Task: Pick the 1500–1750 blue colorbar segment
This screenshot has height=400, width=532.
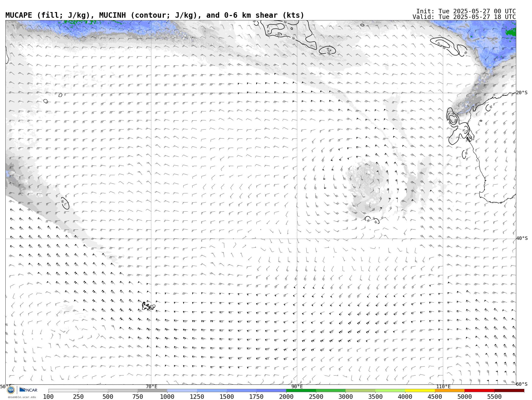Action: tap(242, 391)
